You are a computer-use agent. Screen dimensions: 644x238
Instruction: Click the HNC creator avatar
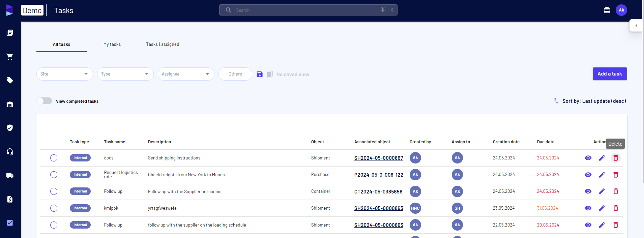tap(415, 208)
